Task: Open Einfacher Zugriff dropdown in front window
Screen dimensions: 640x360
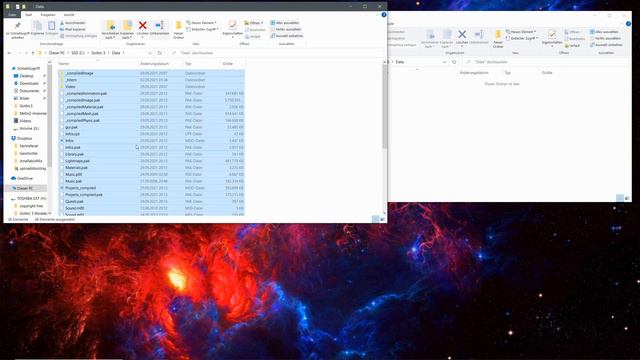Action: point(202,29)
